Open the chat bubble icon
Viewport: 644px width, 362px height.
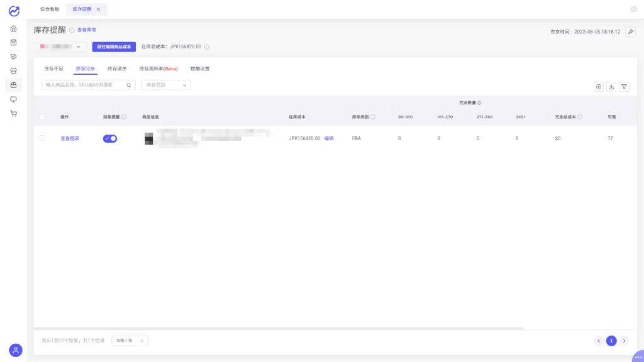[638, 356]
